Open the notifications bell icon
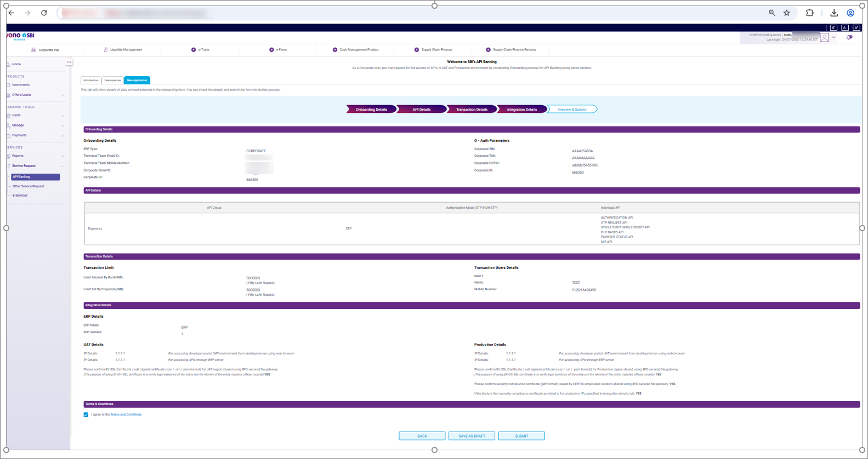 coord(849,37)
